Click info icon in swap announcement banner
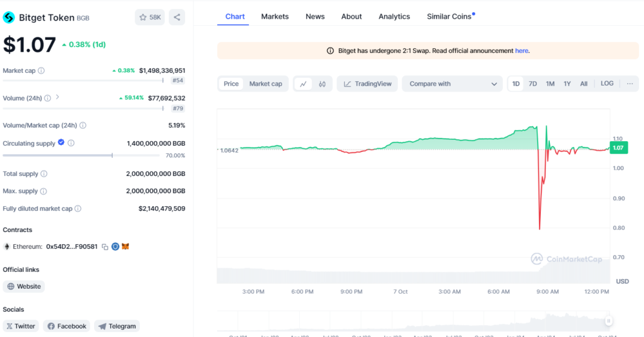644x337 pixels. coord(330,51)
